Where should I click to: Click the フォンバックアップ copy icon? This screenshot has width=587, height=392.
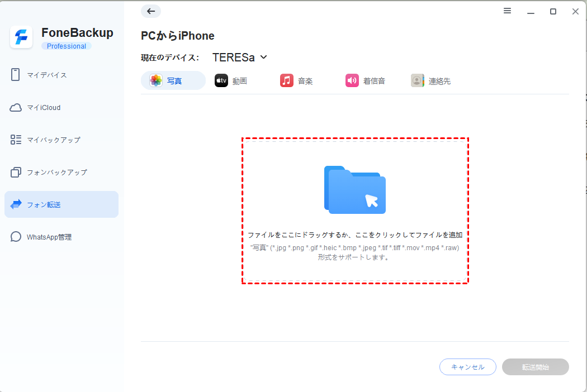point(16,172)
